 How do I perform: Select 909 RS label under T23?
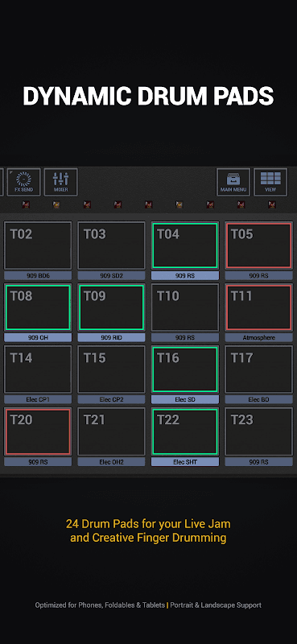pos(259,461)
